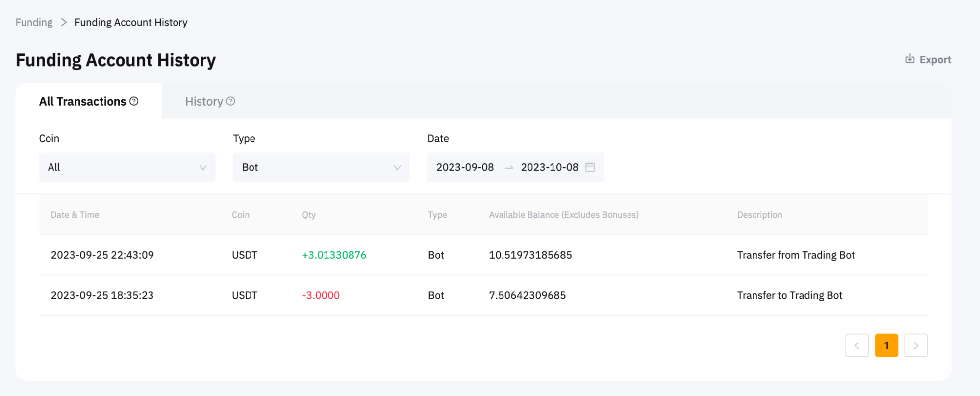Click the Funding breadcrumb link
The width and height of the screenshot is (980, 396).
point(34,23)
